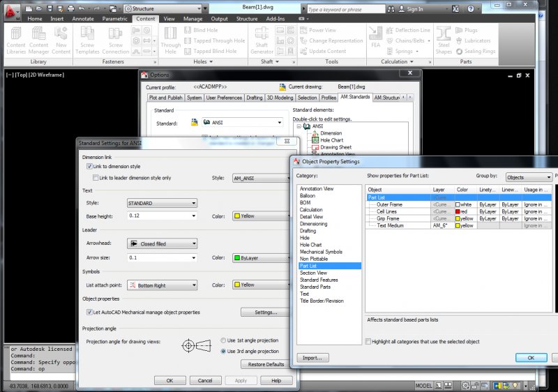Click Change Representation tool
558x392 pixels.
tap(331, 40)
